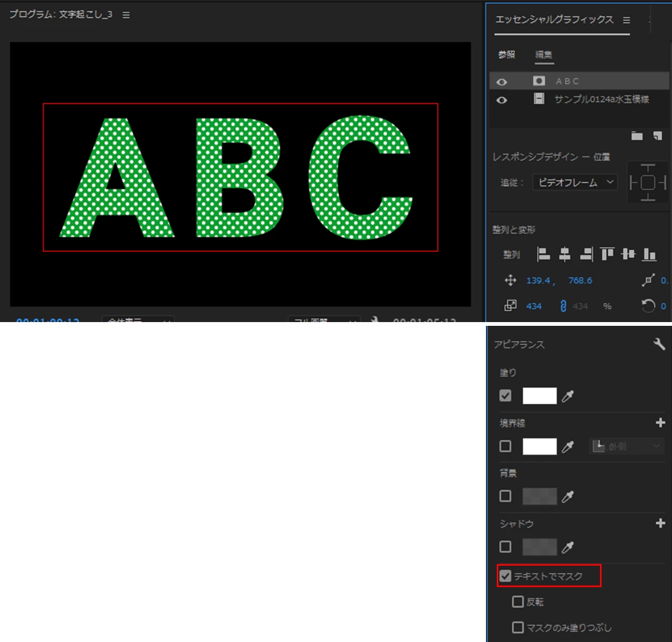The height and width of the screenshot is (642, 672).
Task: Click the Y position value 768.6
Action: pyautogui.click(x=580, y=280)
